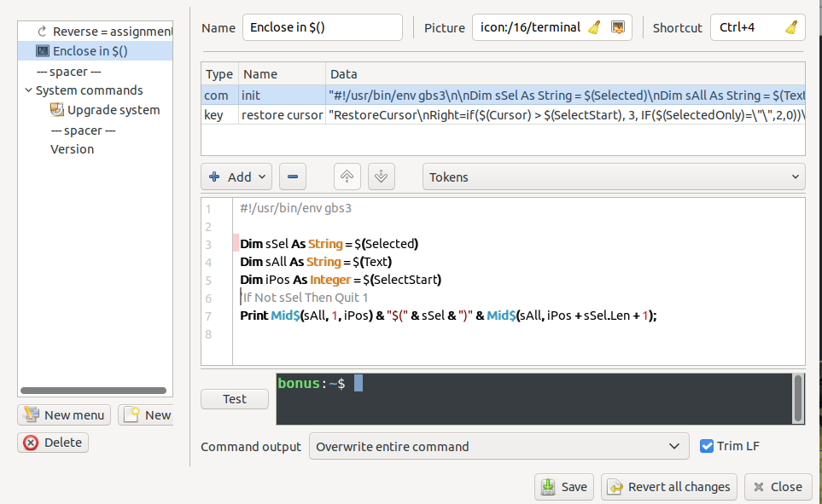Move selected row up

coord(347,177)
